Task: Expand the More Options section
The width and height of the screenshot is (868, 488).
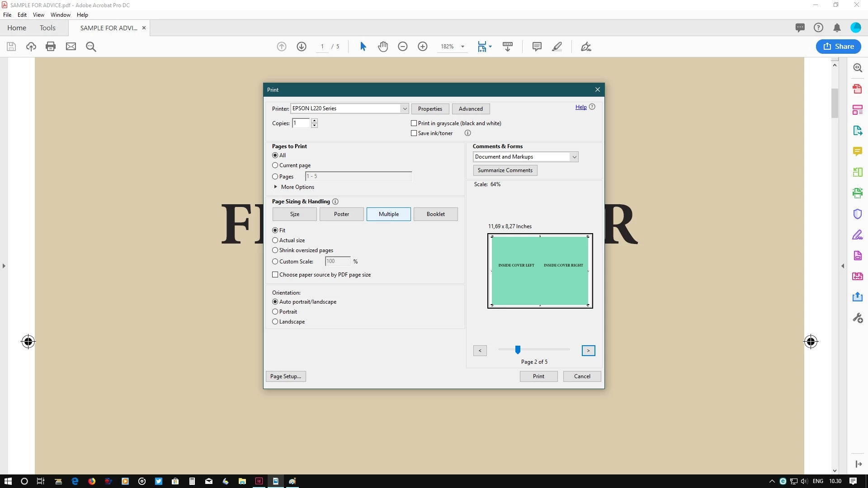Action: tap(275, 187)
